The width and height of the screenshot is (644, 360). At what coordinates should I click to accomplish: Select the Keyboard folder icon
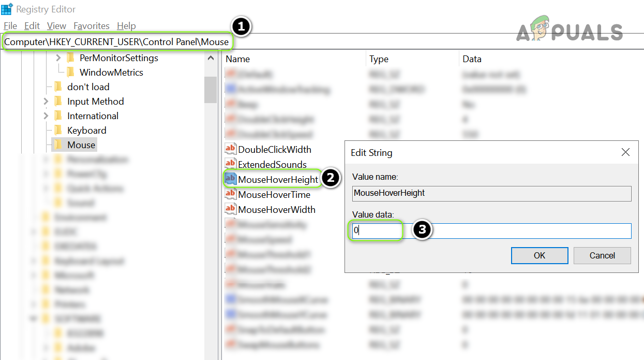click(x=58, y=131)
